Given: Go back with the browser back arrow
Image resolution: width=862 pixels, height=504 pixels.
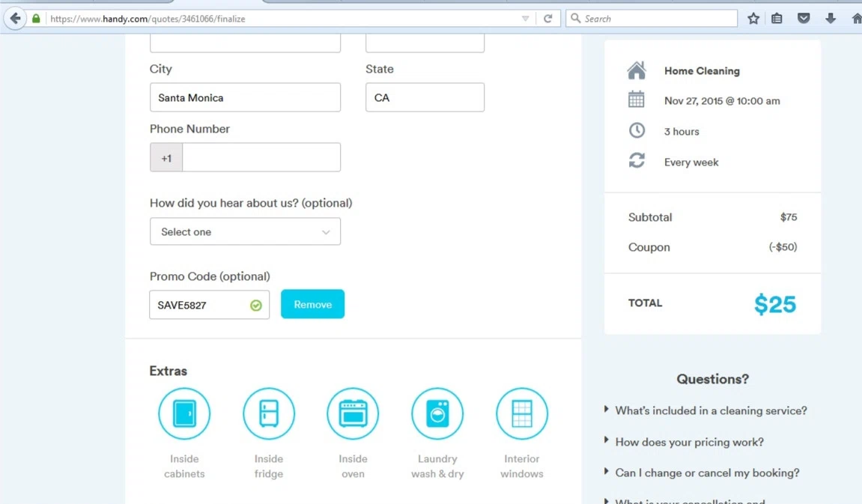Looking at the screenshot, I should [x=16, y=19].
